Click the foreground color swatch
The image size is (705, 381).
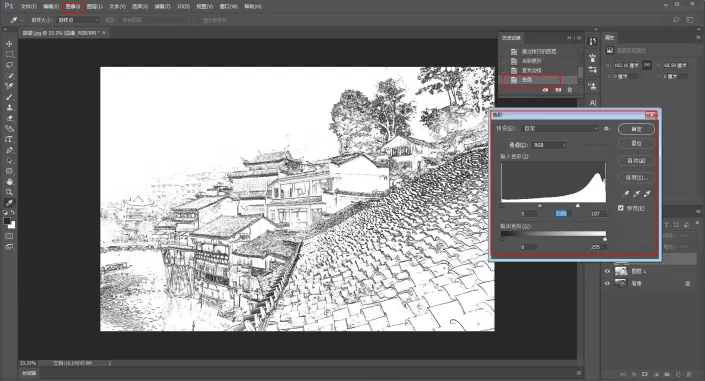pyautogui.click(x=7, y=221)
